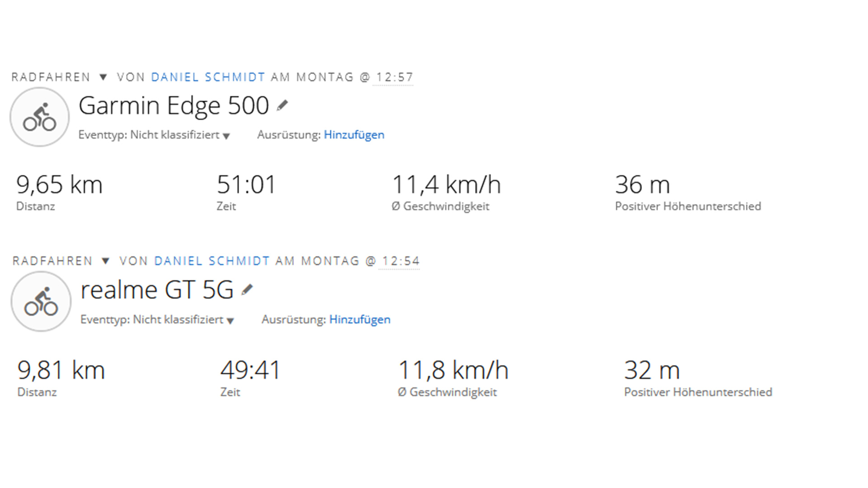Click the realme GT 5G activity title

pos(157,290)
